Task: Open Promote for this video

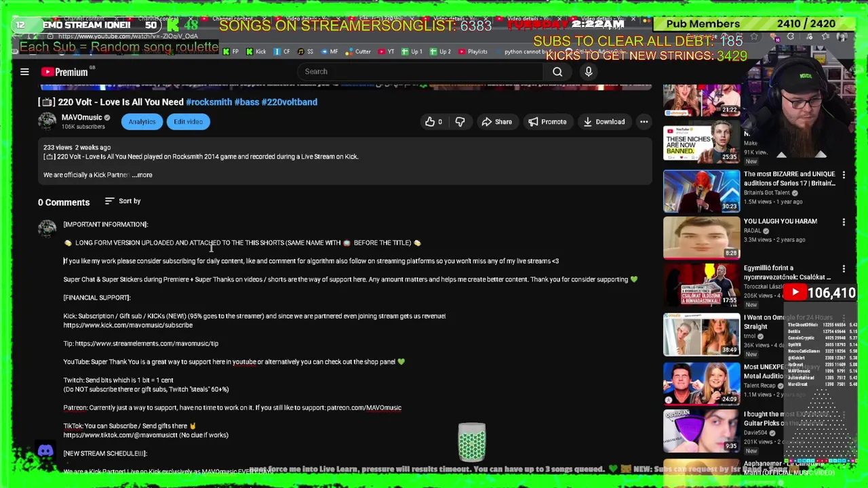Action: pos(547,122)
